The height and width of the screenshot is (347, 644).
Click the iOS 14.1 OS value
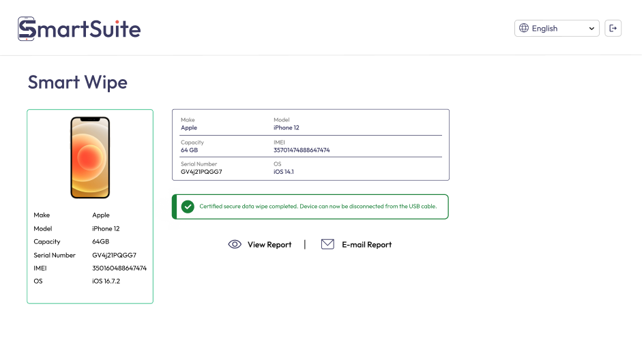click(x=284, y=172)
